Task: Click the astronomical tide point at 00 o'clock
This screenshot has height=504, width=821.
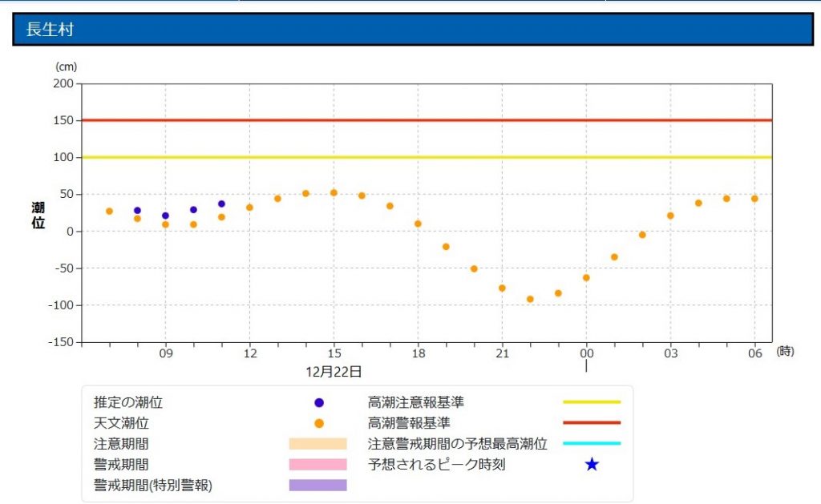Action: [x=586, y=278]
